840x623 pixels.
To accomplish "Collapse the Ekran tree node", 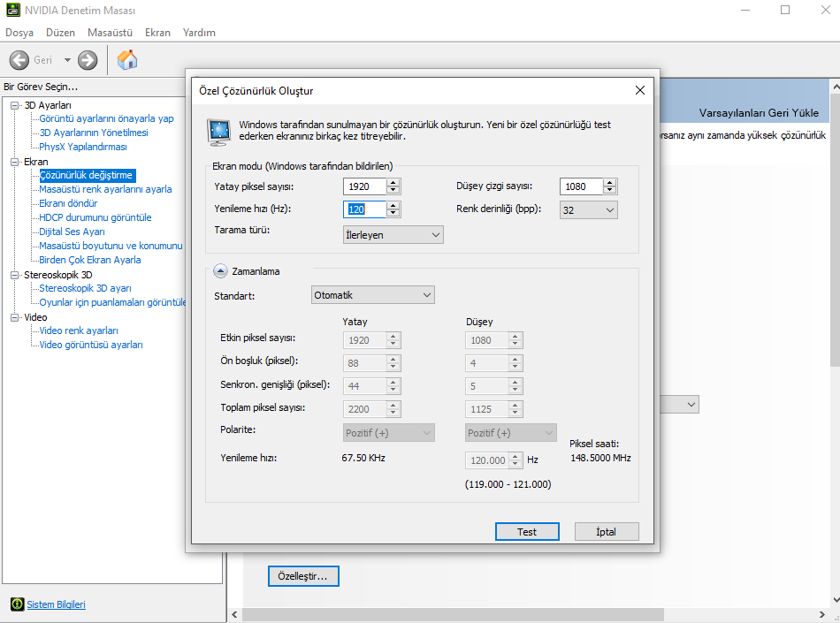I will pos(15,162).
